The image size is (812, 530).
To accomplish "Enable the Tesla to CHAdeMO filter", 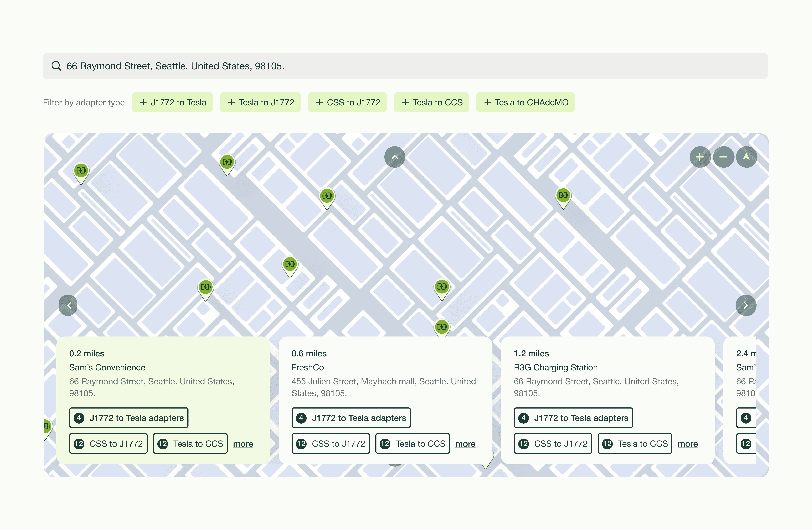I will tap(525, 102).
